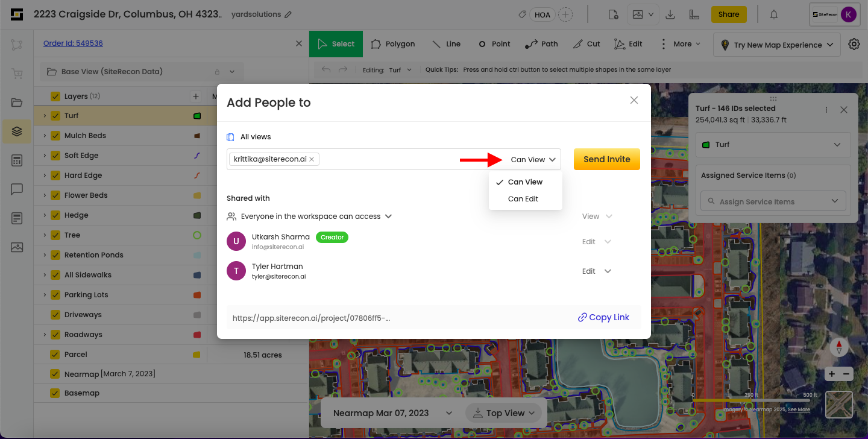
Task: Add a new layer with plus icon
Action: tap(195, 96)
